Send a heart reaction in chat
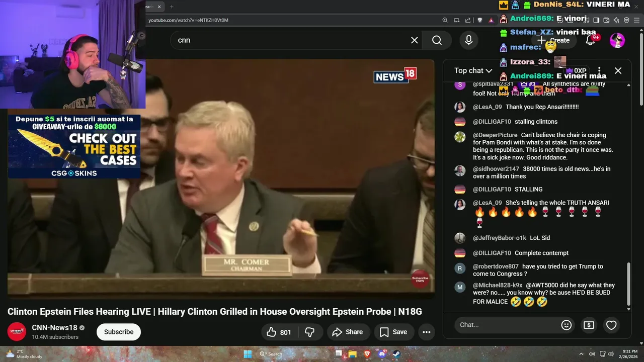This screenshot has height=362, width=644. click(x=611, y=325)
